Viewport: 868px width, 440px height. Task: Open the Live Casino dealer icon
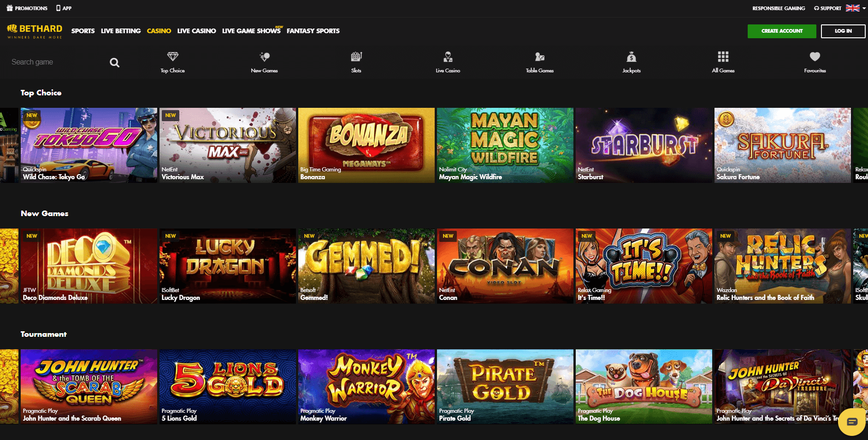448,57
